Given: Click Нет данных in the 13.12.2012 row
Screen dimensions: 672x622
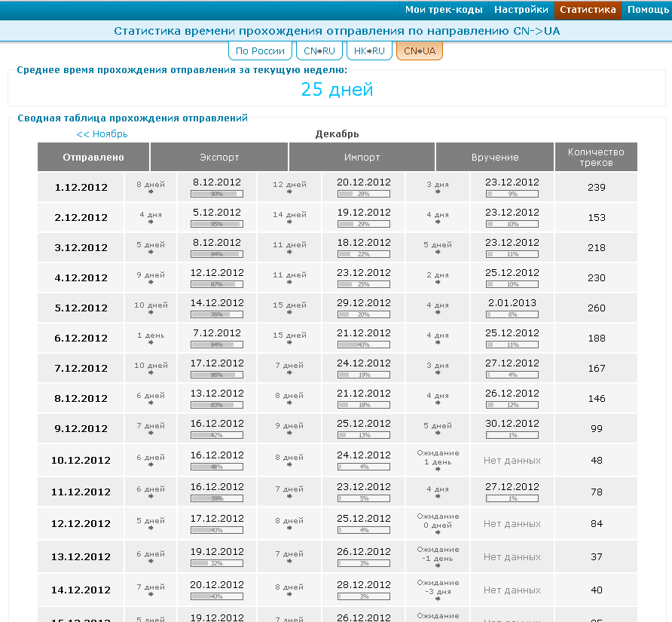Looking at the screenshot, I should coord(512,557).
